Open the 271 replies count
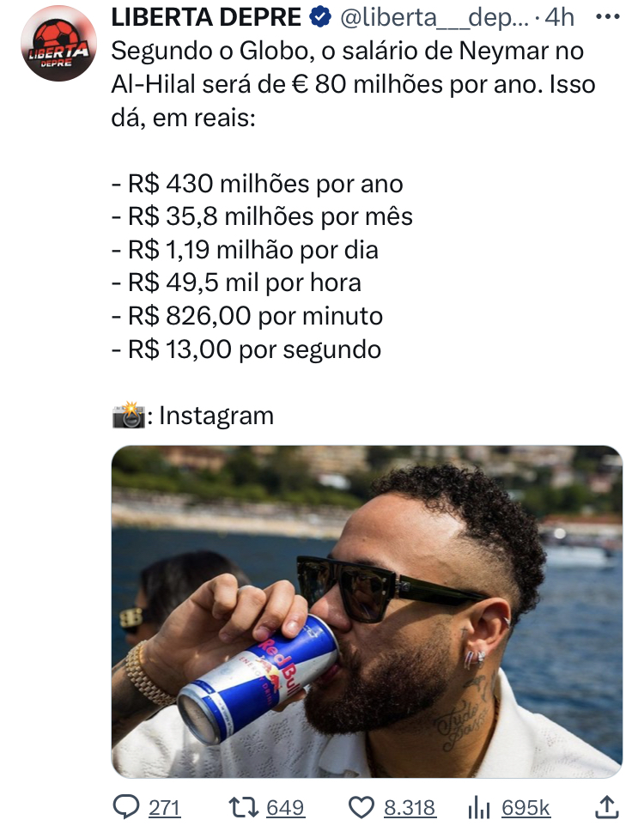This screenshot has height=838, width=644. (164, 808)
